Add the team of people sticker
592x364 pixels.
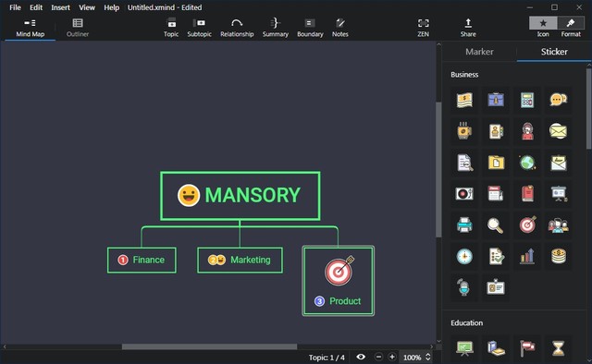559,225
